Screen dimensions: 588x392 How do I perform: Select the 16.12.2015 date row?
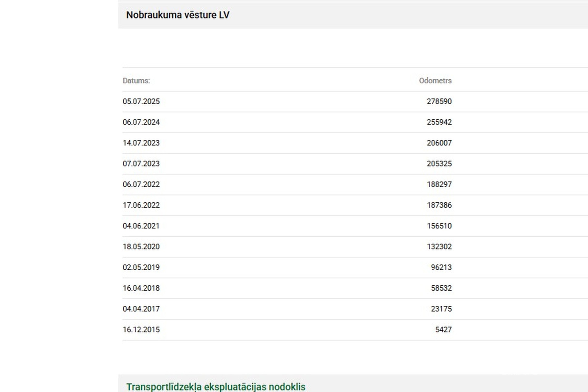(141, 330)
